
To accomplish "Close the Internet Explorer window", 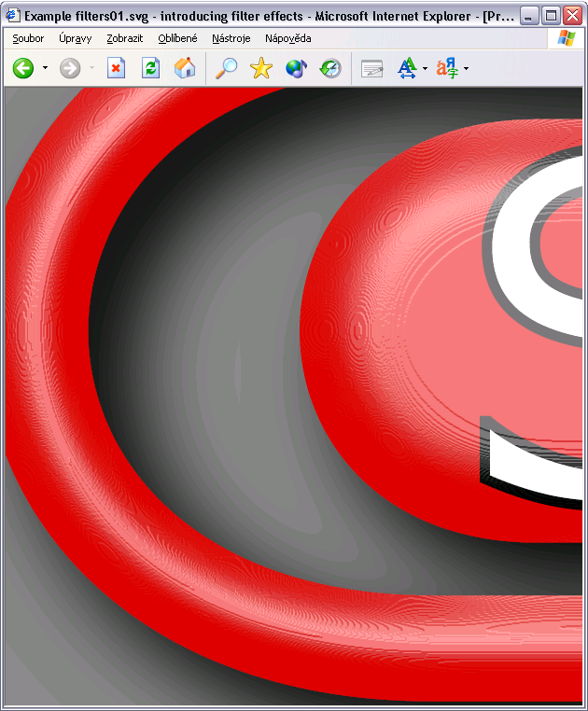I will [x=572, y=16].
